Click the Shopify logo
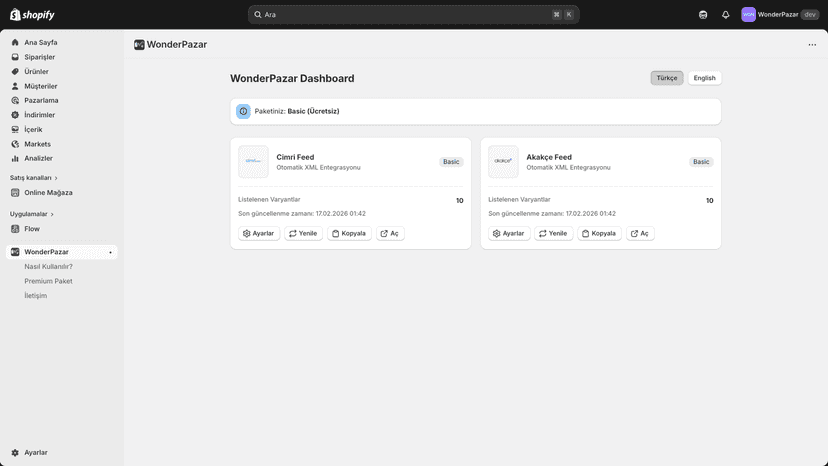This screenshot has width=828, height=466. pos(32,15)
